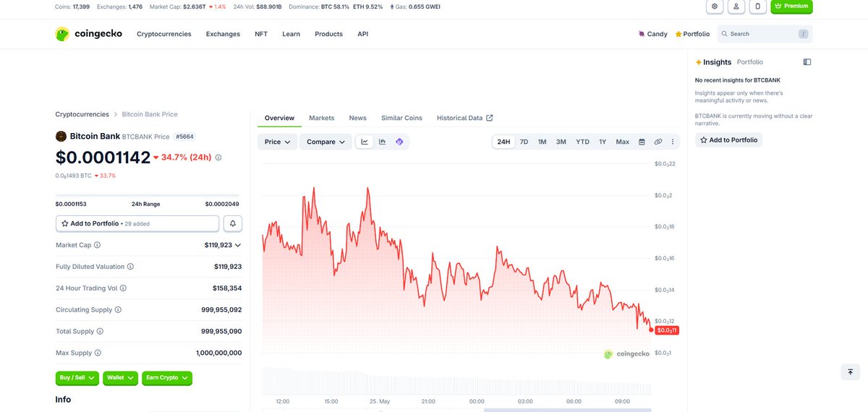
Task: Open the Price chart type dropdown
Action: 277,142
